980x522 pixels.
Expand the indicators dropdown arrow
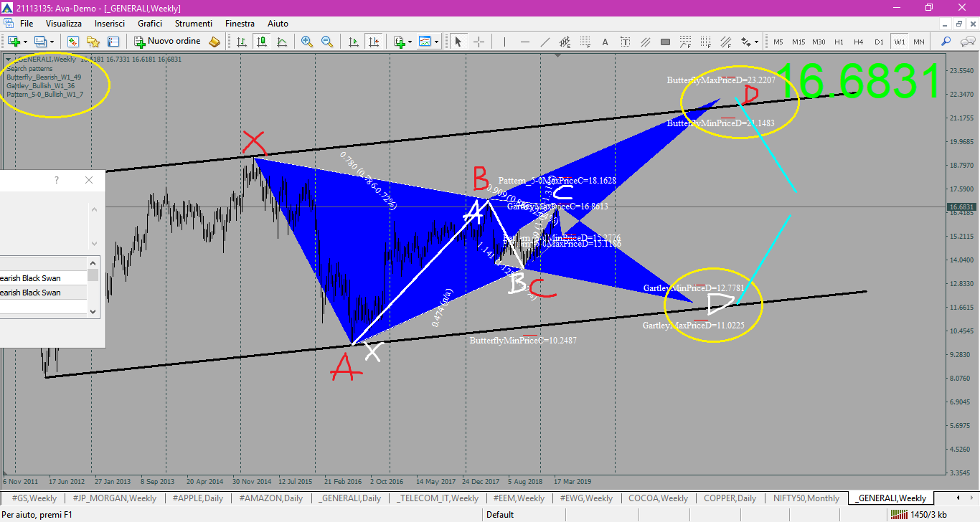point(410,42)
